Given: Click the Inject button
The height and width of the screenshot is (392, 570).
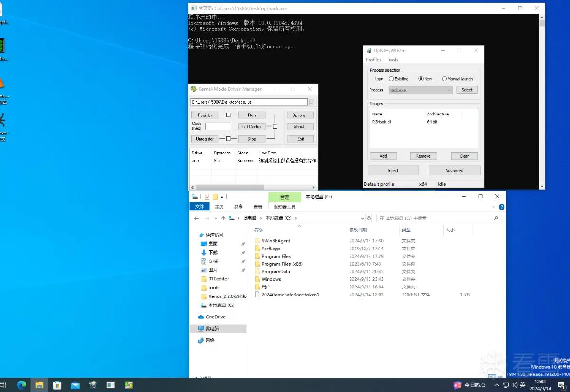Looking at the screenshot, I should coord(393,170).
